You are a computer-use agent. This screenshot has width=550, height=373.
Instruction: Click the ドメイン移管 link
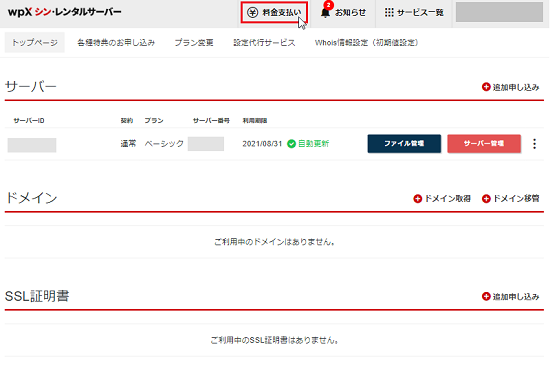[510, 199]
